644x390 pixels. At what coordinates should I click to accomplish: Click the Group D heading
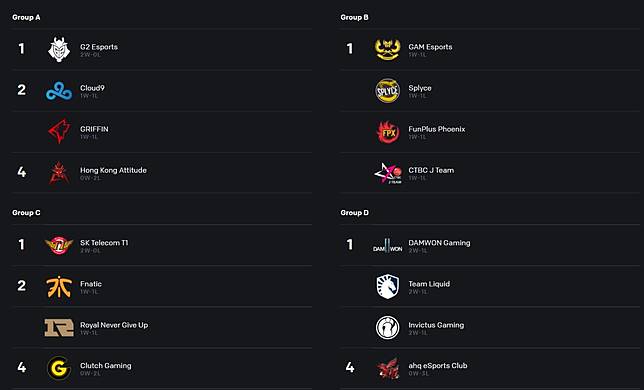[354, 213]
